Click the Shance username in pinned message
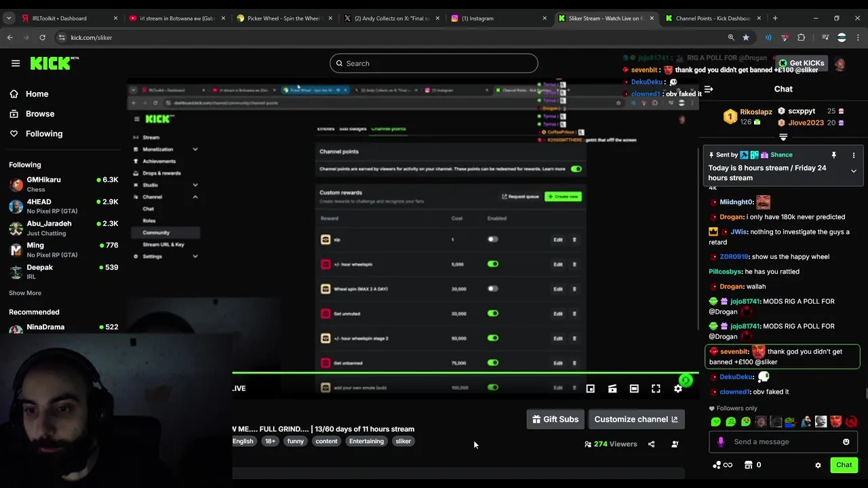The width and height of the screenshot is (868, 488). pyautogui.click(x=782, y=155)
